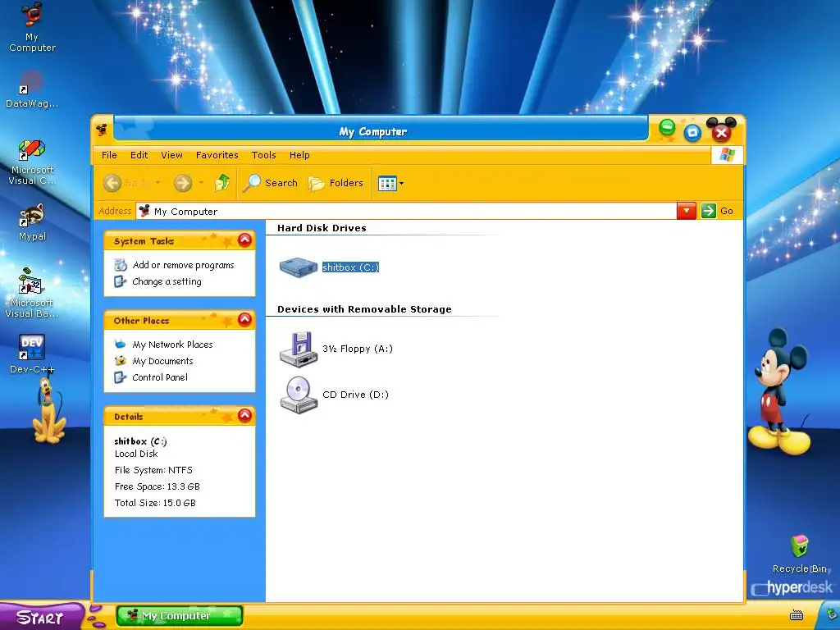Open the Recycle Bin on desktop
840x630 pixels.
(800, 554)
